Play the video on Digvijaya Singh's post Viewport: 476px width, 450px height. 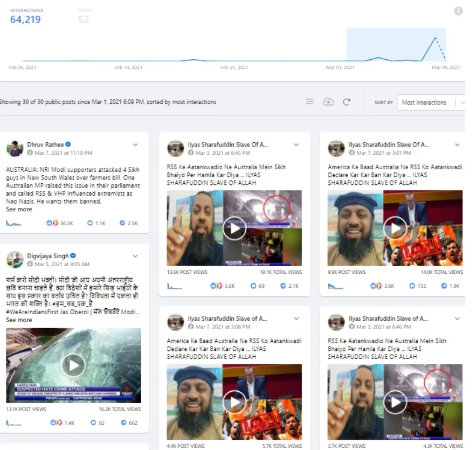(73, 365)
